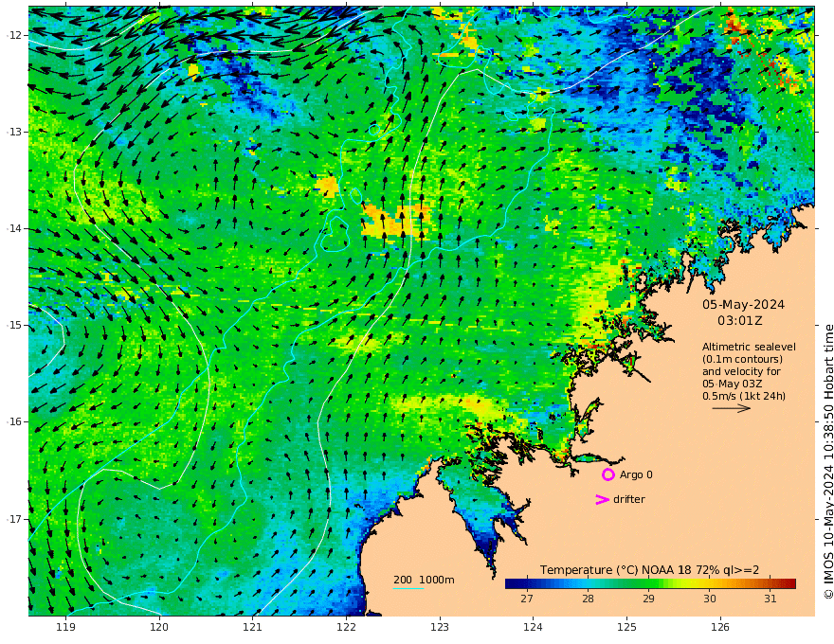This screenshot has width=834, height=644.
Task: Click the 'Argo 0' legend label
Action: 636,474
